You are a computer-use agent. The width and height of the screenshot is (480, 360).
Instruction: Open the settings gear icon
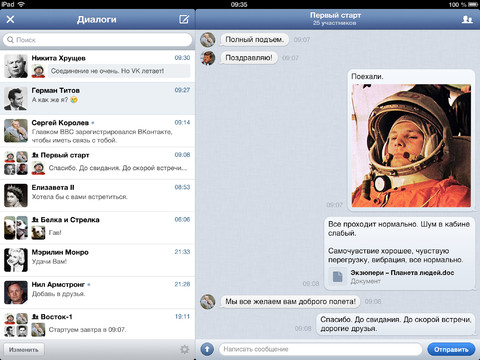tap(184, 349)
